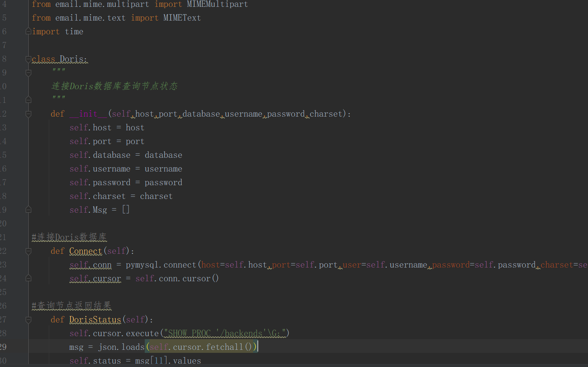Click the 'Connect' method name
The height and width of the screenshot is (367, 588).
[x=86, y=251]
